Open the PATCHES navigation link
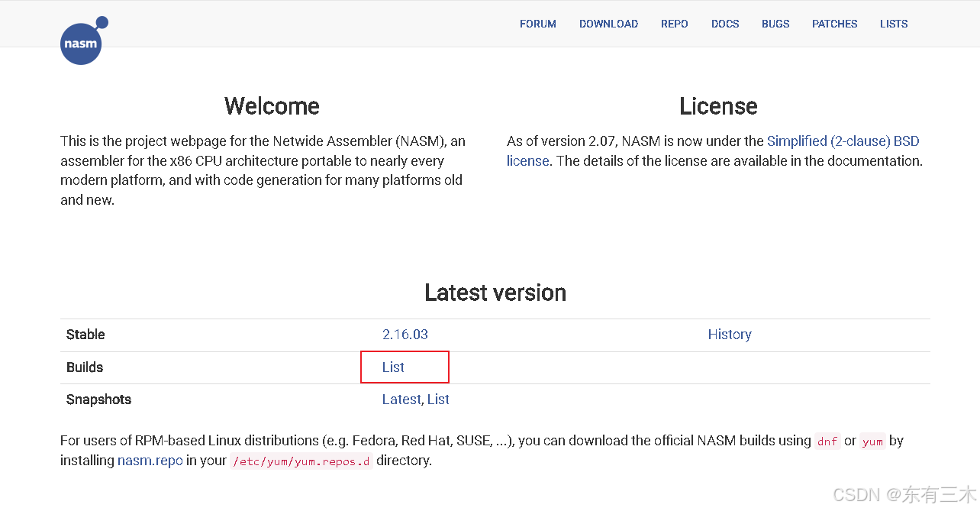 tap(835, 24)
